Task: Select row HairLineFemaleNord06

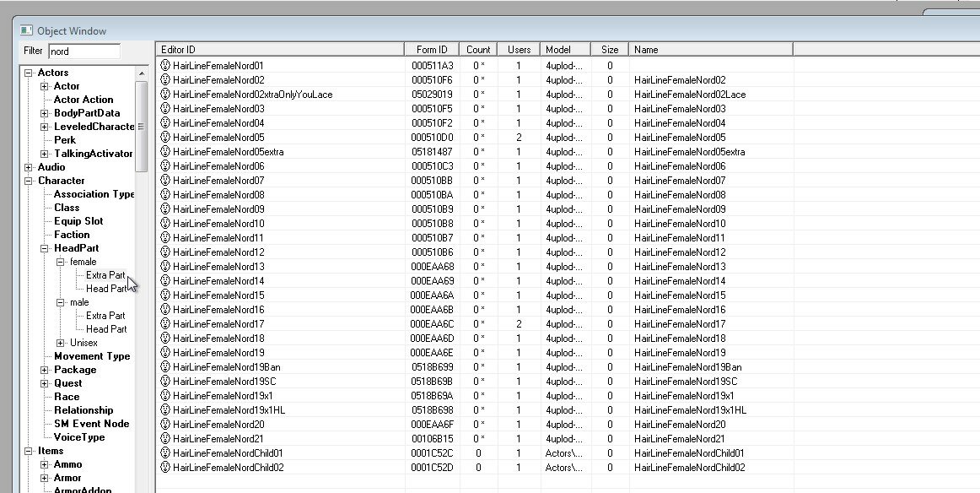Action: 474,165
